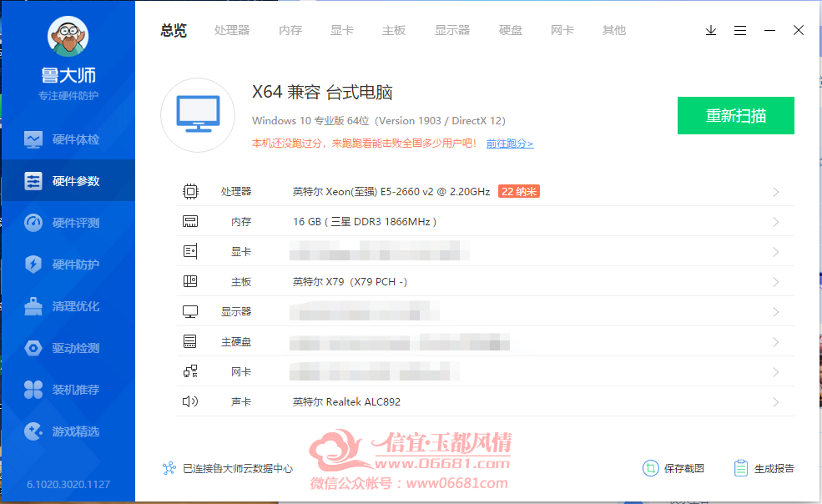Click the 声卡 row label
Image resolution: width=822 pixels, height=504 pixels.
point(241,401)
